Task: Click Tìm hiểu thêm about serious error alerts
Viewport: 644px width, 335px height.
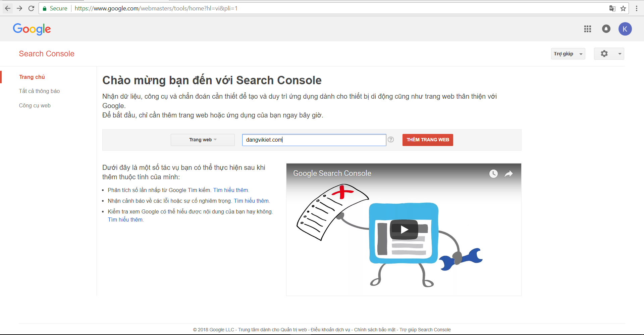Action: point(251,201)
